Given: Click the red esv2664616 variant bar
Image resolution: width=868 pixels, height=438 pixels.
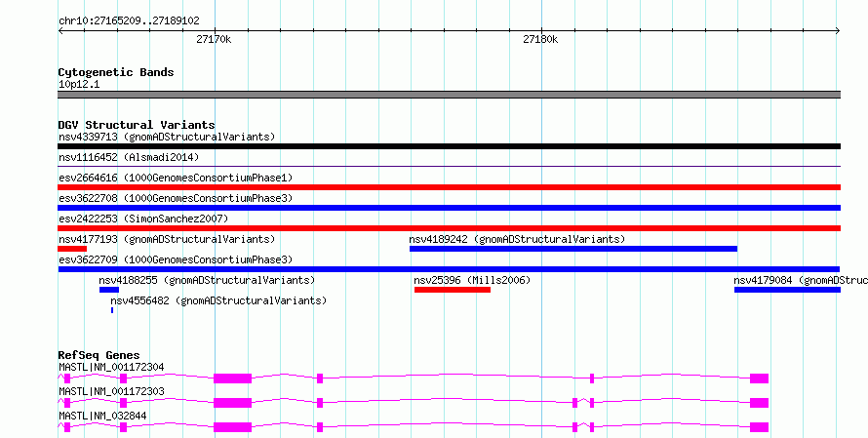Looking at the screenshot, I should (449, 187).
